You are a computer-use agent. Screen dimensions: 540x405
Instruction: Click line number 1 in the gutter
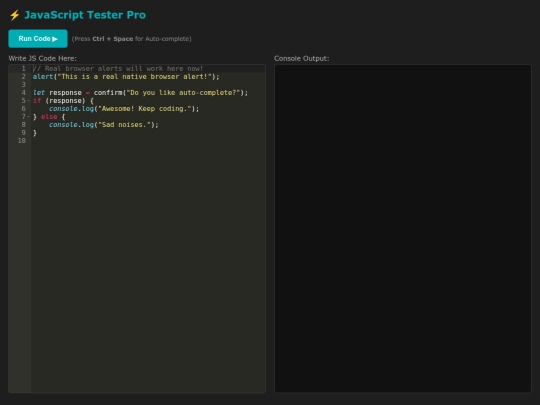coord(23,69)
